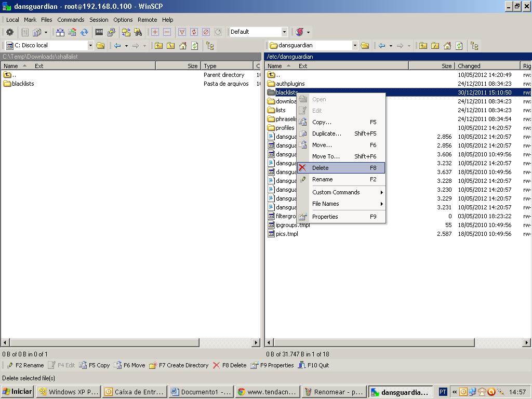Refresh the local panel
The image size is (532, 399).
[195, 46]
